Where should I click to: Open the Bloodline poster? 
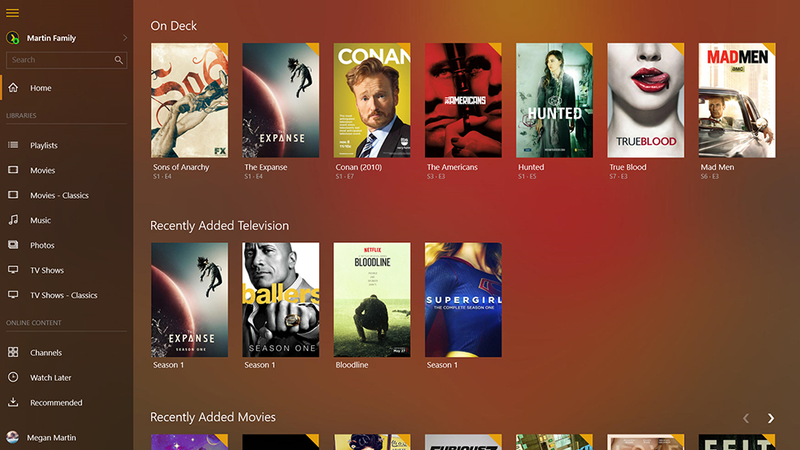pyautogui.click(x=372, y=299)
